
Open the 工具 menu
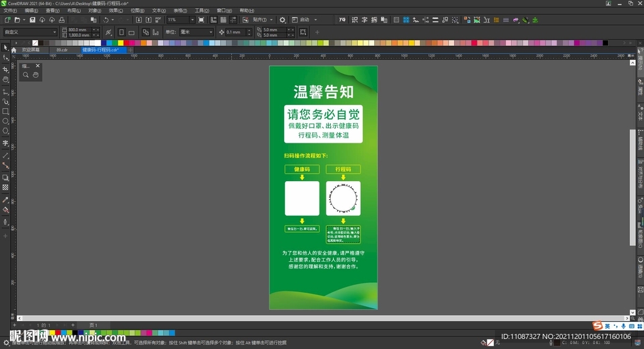[x=202, y=11]
